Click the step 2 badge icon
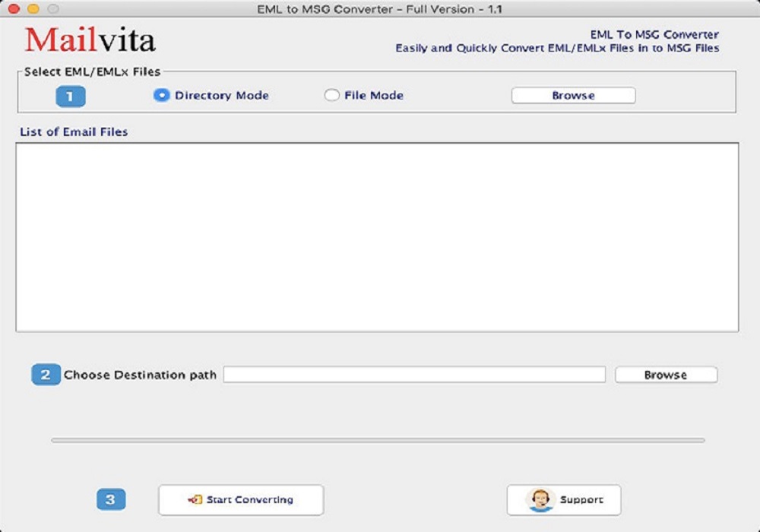The width and height of the screenshot is (760, 532). pos(46,375)
